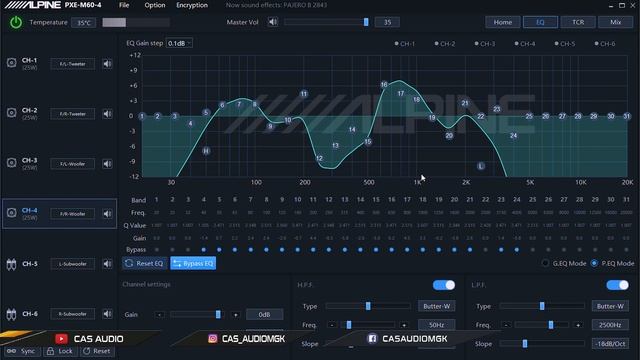Viewport: 640px width, 360px height.
Task: Mute the CH-4 speaker icon
Action: (107, 214)
